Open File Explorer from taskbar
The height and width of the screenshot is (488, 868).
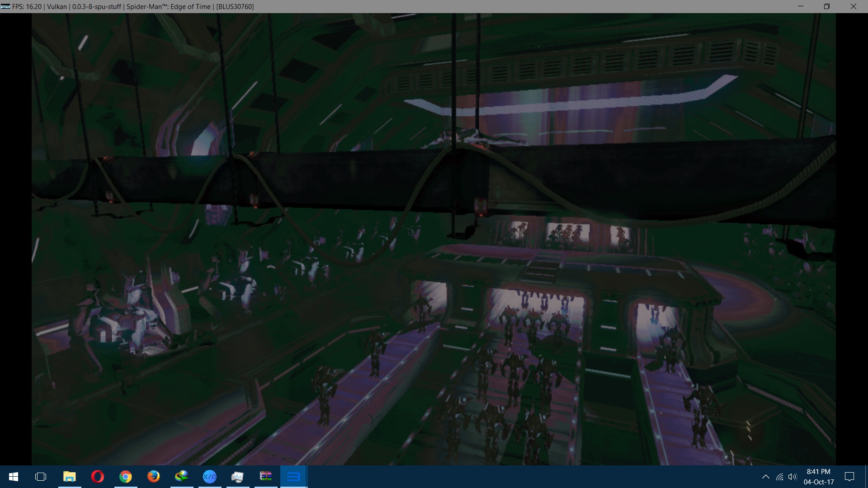[x=69, y=477]
